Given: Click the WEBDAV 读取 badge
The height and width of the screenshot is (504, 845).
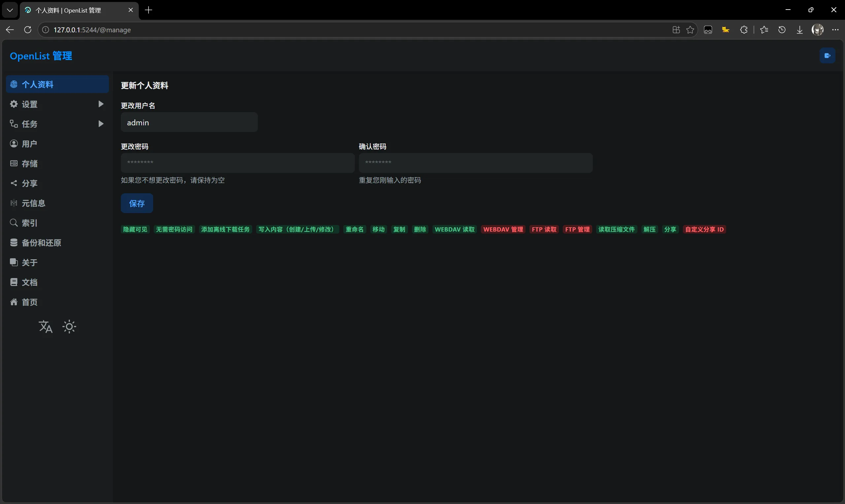Looking at the screenshot, I should point(455,230).
